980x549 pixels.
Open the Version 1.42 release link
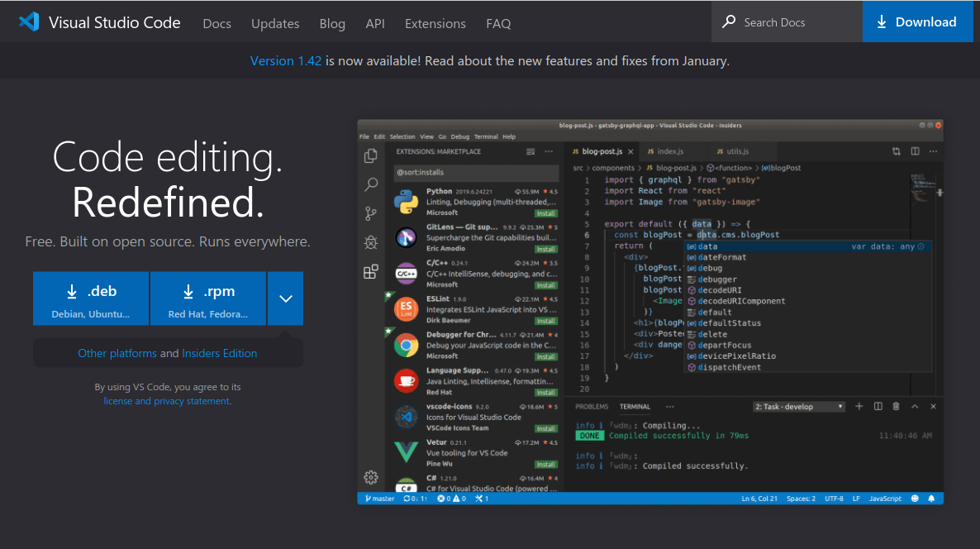286,60
